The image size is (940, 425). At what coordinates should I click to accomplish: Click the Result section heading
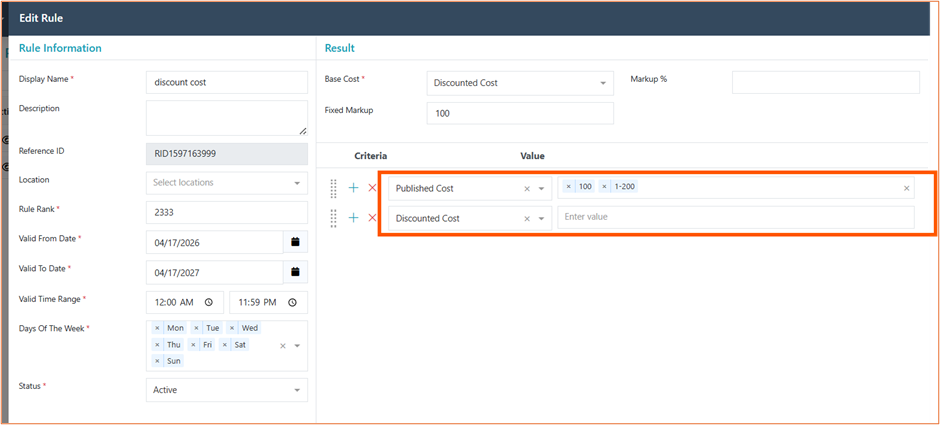pyautogui.click(x=339, y=48)
